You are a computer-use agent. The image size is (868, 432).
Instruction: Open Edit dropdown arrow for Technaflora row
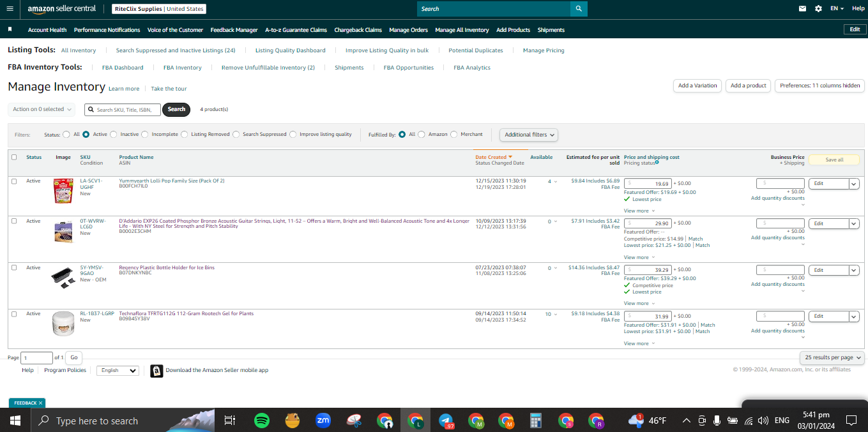pyautogui.click(x=854, y=317)
